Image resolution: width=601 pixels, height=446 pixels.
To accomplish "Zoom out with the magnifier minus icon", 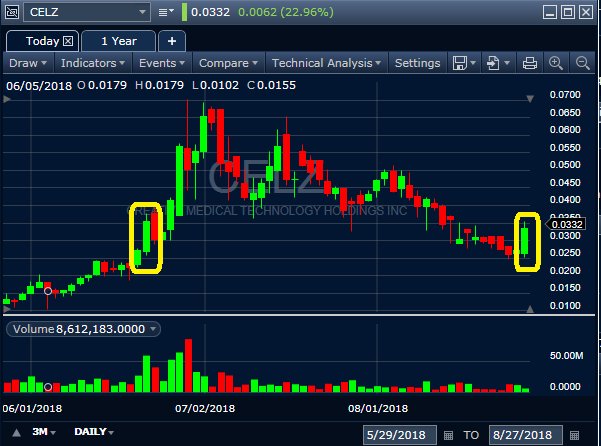I will click(583, 63).
